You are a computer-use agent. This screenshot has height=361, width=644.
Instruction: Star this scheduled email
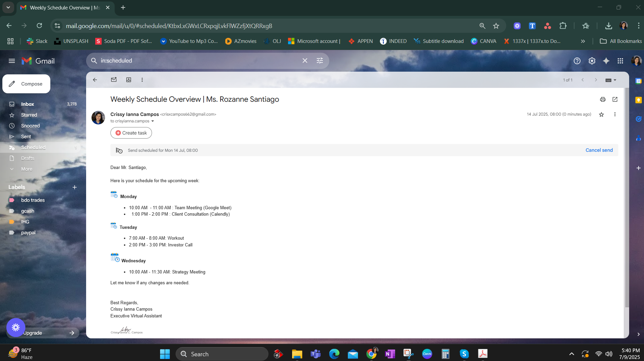(x=601, y=115)
